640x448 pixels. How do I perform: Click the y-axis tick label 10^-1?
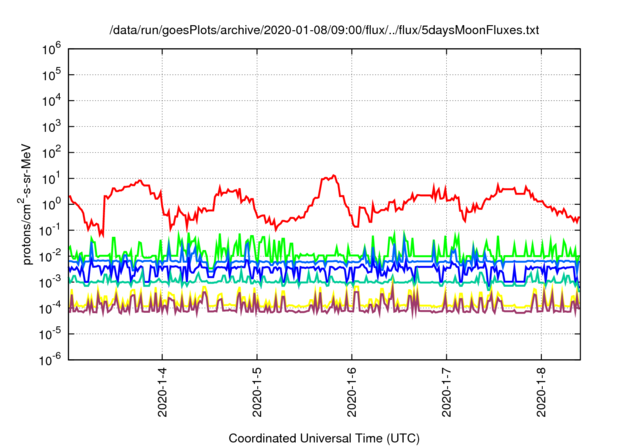pyautogui.click(x=51, y=230)
